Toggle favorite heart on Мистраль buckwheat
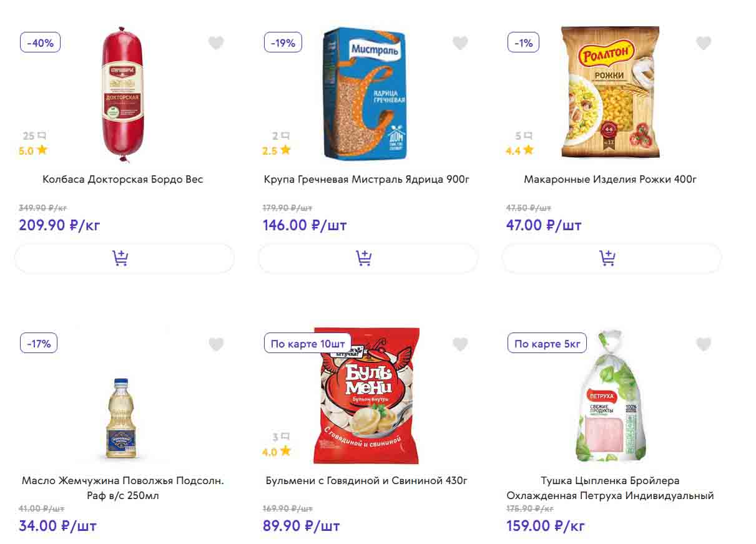Image resolution: width=756 pixels, height=544 pixels. 460,43
